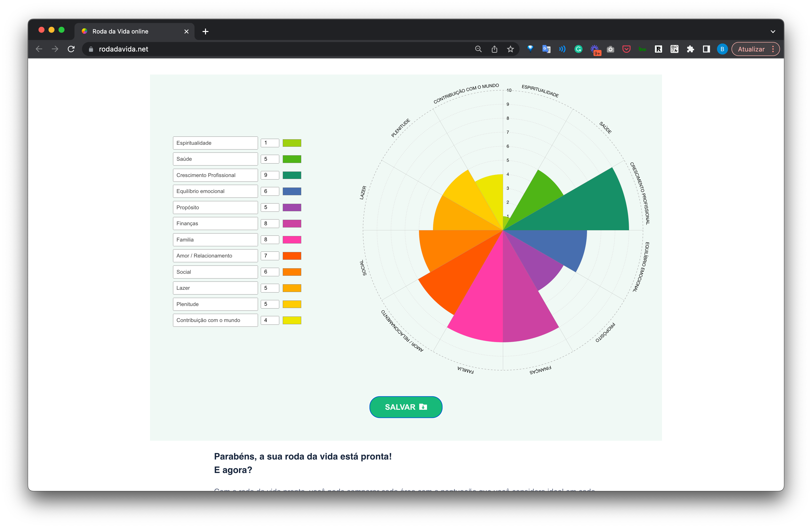The width and height of the screenshot is (812, 528).
Task: Open Chrome menu next to Atualizar
Action: pyautogui.click(x=773, y=49)
